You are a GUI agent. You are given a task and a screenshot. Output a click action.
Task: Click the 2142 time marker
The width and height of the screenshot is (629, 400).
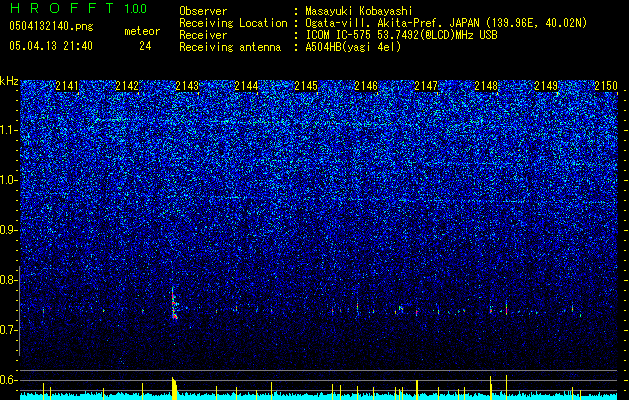(x=127, y=85)
